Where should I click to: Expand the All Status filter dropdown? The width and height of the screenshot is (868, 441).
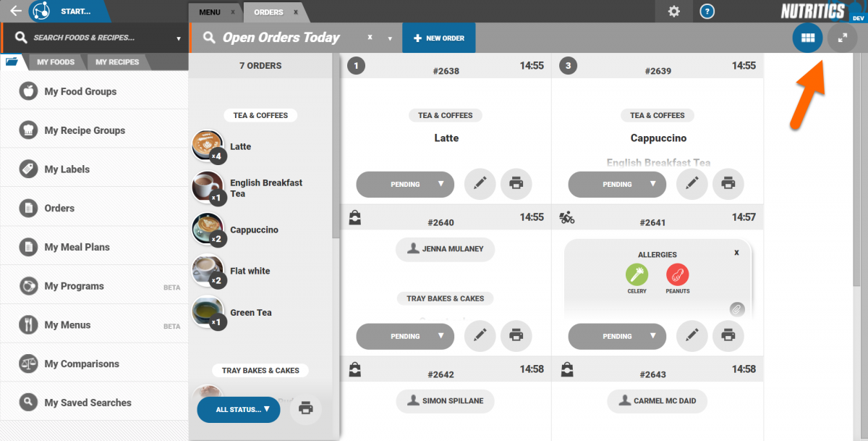pos(238,409)
